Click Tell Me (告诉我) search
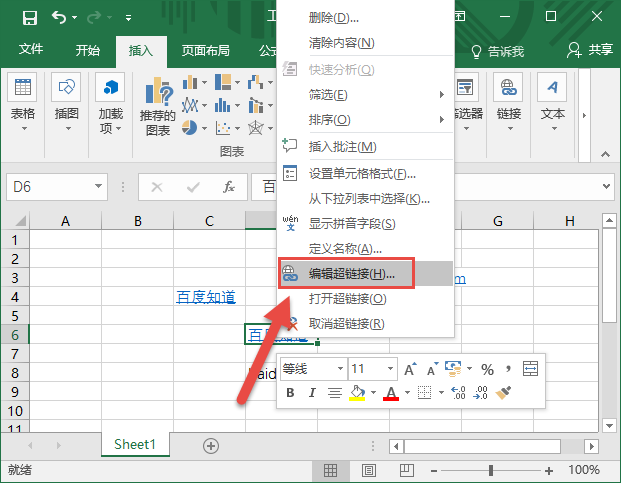This screenshot has width=621, height=483. (498, 51)
